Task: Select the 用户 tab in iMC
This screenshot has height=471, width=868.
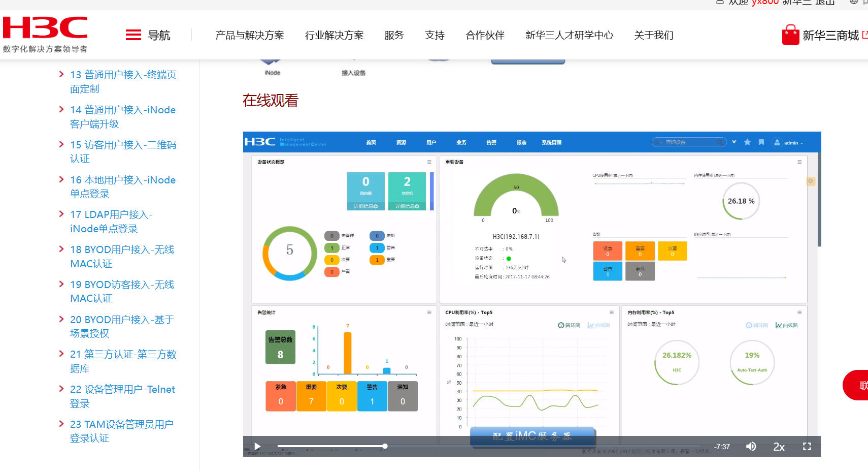Action: pyautogui.click(x=431, y=143)
